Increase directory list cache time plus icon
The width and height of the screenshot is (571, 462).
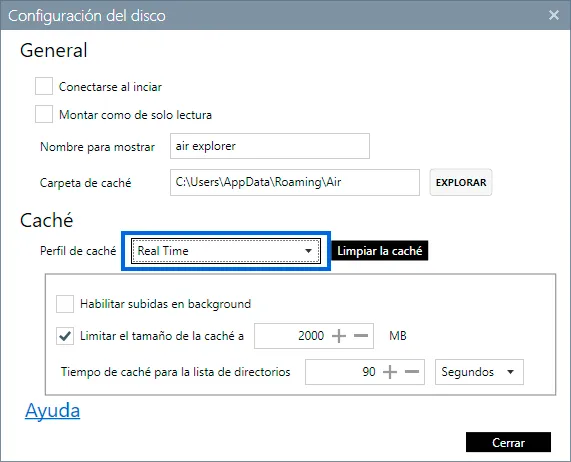click(x=390, y=372)
